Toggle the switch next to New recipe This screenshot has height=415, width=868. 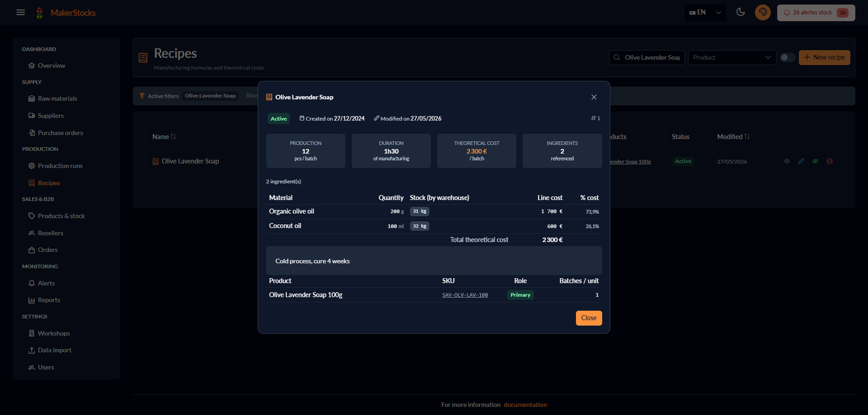coord(788,57)
